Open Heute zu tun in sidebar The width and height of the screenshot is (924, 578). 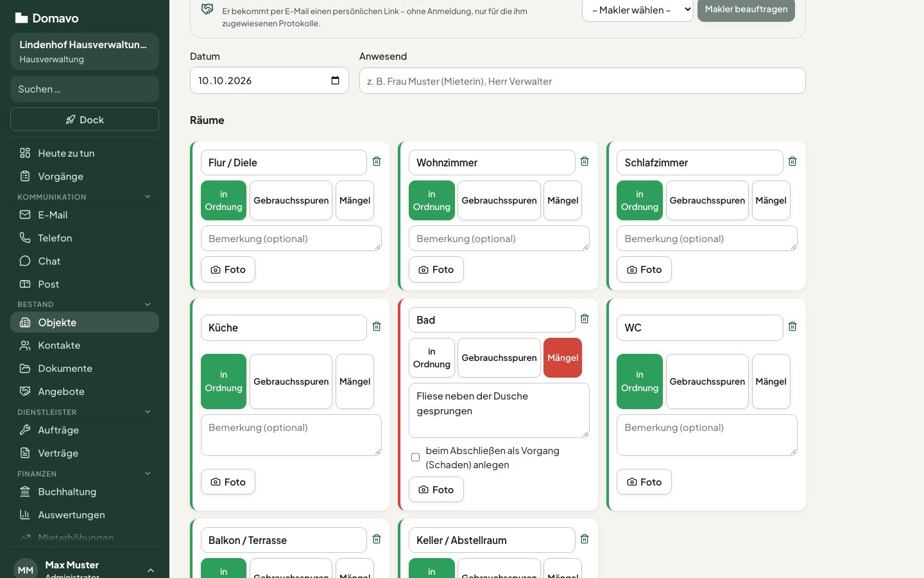click(85, 153)
